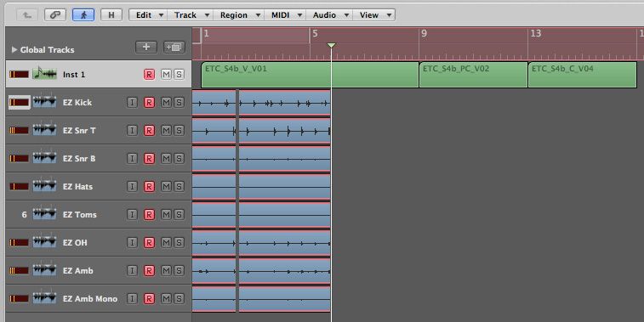Open the MIDI menu
This screenshot has width=644, height=322.
click(x=286, y=15)
